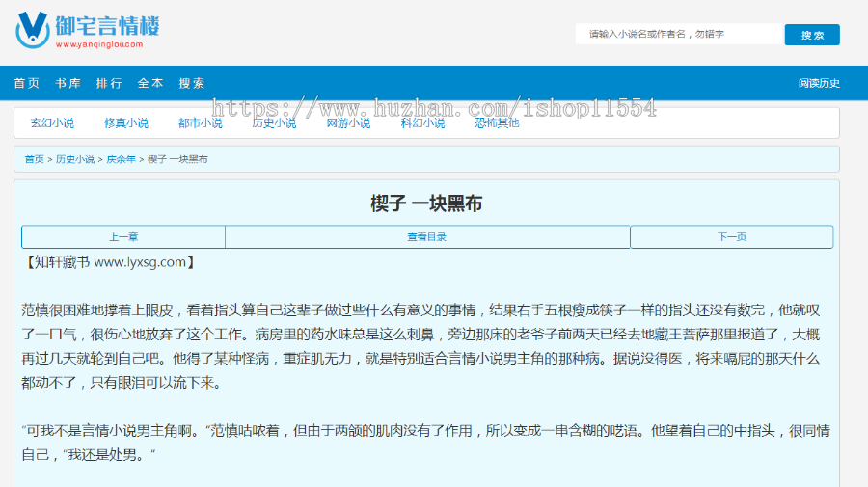Click the 御宅言情楼 site logo
868x487 pixels.
88,30
